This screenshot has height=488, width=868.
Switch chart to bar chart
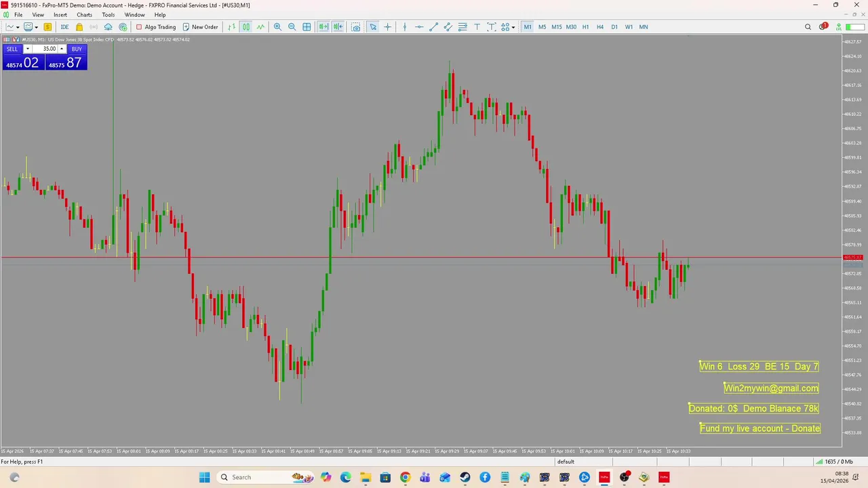(x=232, y=27)
